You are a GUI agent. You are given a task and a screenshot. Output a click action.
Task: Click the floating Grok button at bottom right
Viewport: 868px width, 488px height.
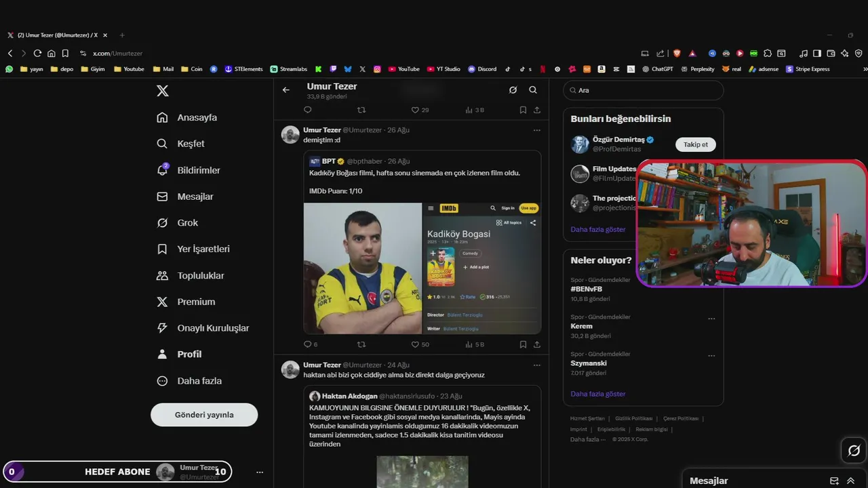pos(854,450)
